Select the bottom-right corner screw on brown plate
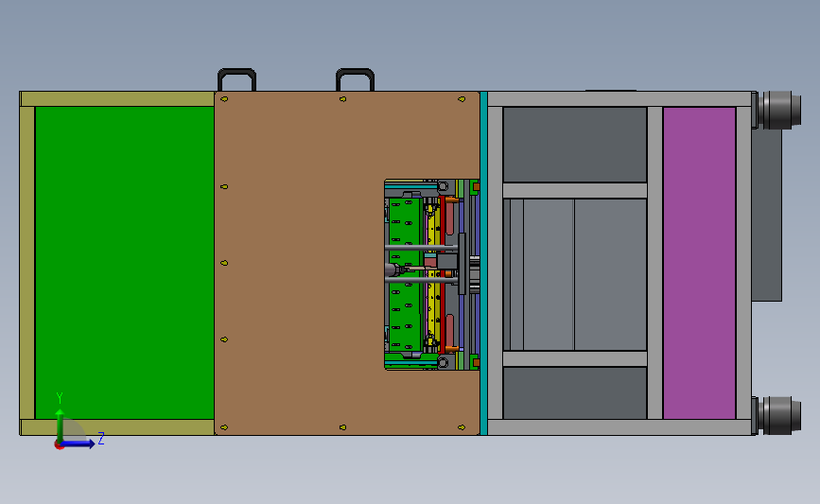 click(462, 427)
